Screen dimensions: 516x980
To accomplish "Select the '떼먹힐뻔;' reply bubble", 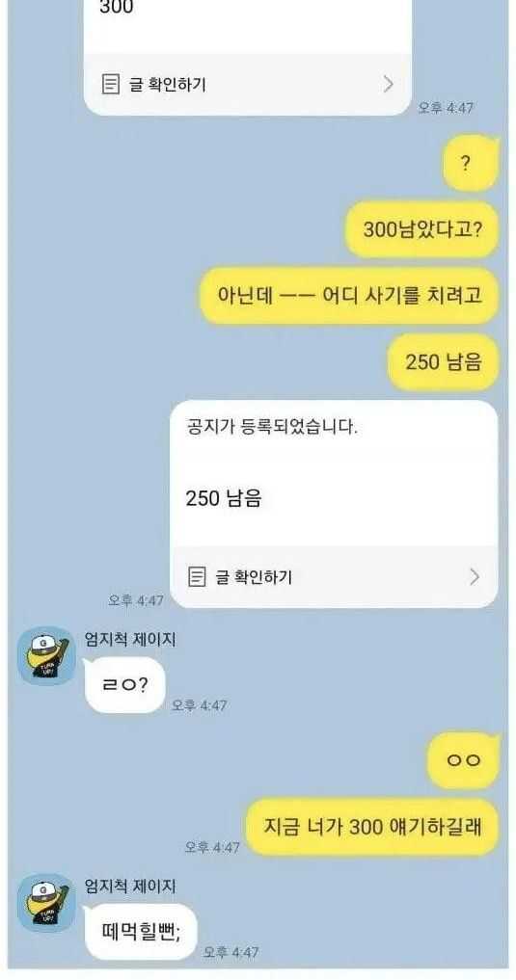I will tap(140, 932).
